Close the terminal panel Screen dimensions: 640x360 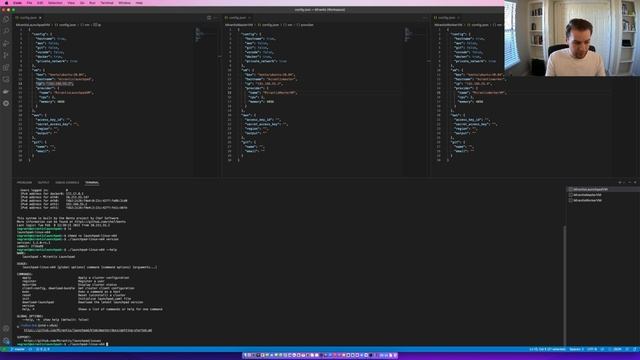pos(635,182)
